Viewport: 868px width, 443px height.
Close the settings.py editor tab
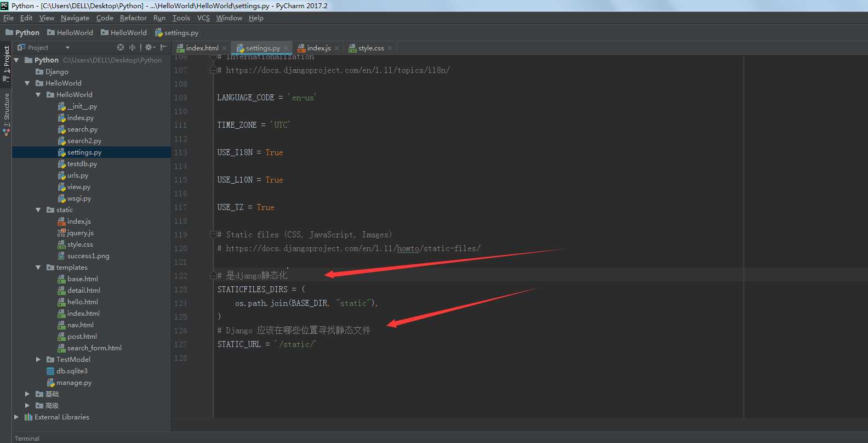285,48
